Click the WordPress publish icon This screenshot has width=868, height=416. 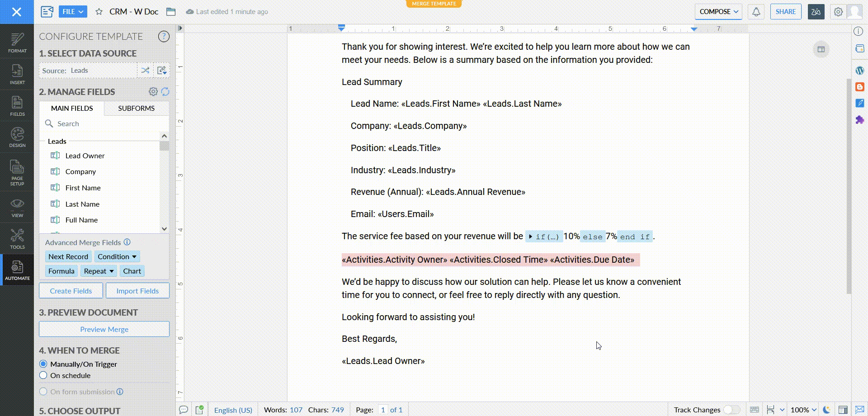pos(859,70)
